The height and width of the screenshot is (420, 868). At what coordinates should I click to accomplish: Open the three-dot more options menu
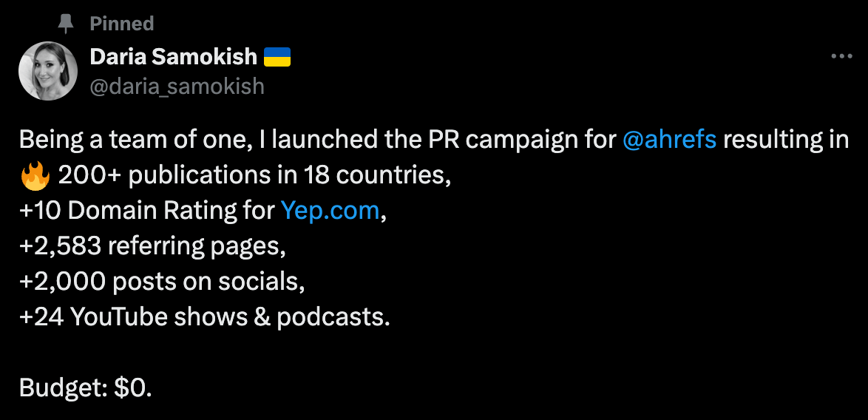coord(842,56)
